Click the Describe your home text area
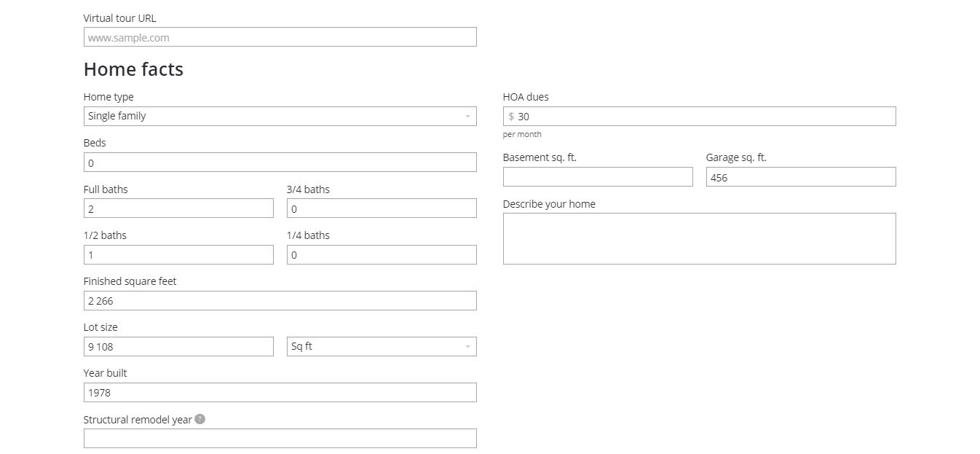This screenshot has height=454, width=980. (x=699, y=238)
